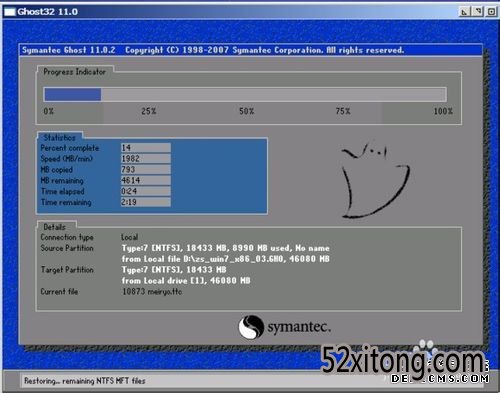Click the minimize button in Ghost32 title bar
Screen dimensions: 500x393
464,12
